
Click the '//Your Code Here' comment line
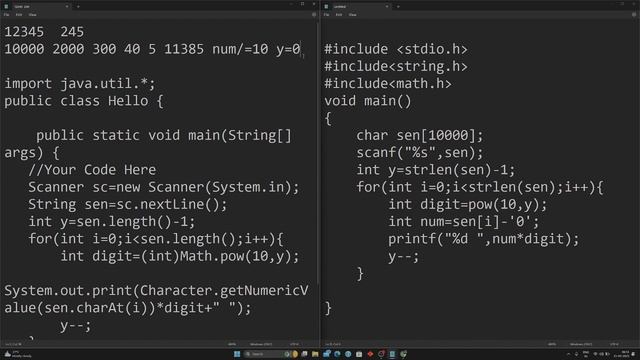[x=92, y=170]
